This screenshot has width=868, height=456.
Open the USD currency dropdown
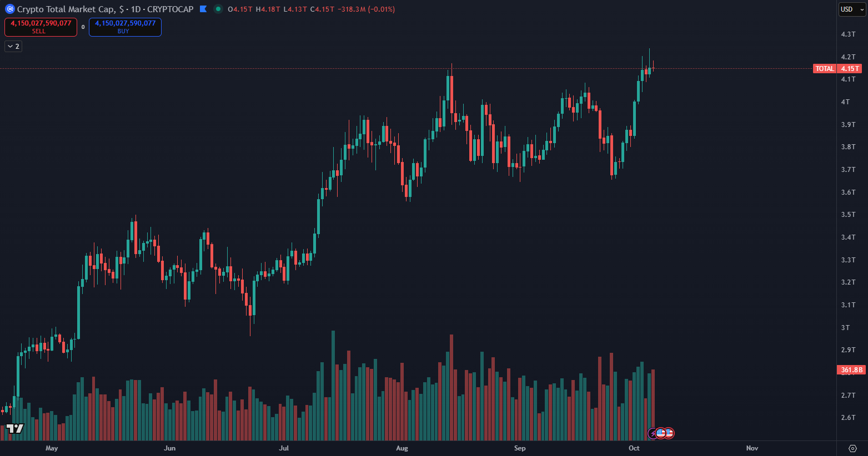pyautogui.click(x=851, y=9)
